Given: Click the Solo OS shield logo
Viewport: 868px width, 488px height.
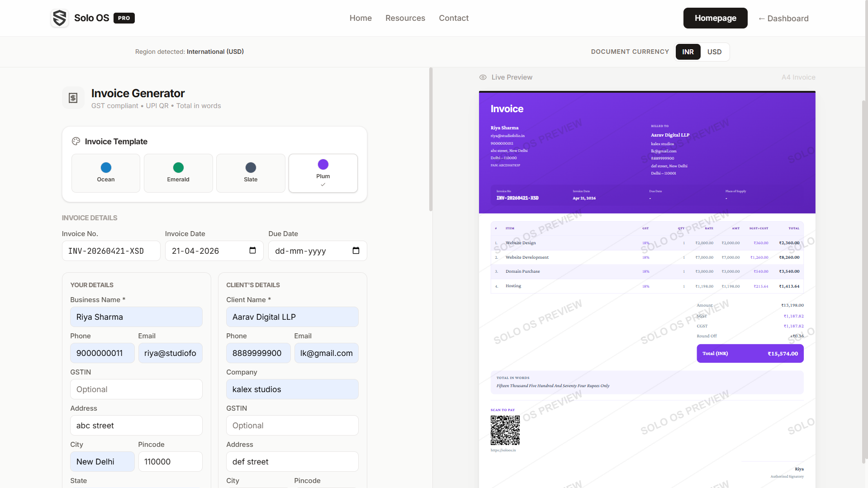Looking at the screenshot, I should (59, 18).
